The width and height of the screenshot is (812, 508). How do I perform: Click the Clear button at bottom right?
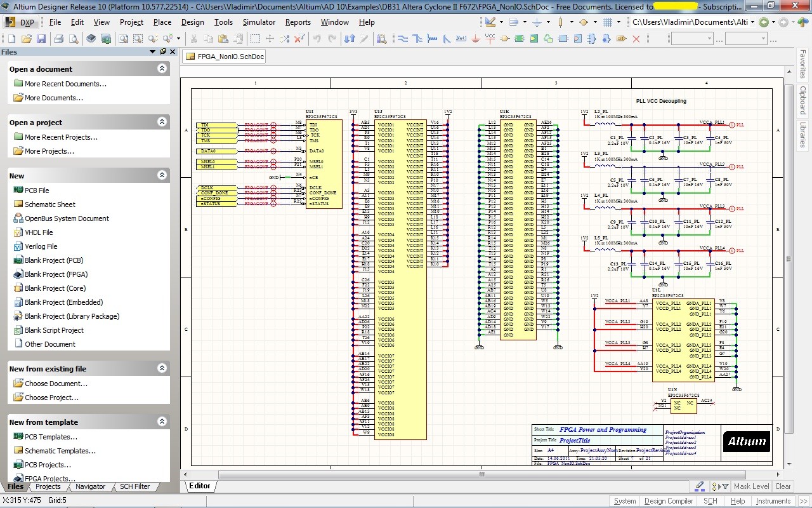pyautogui.click(x=783, y=486)
